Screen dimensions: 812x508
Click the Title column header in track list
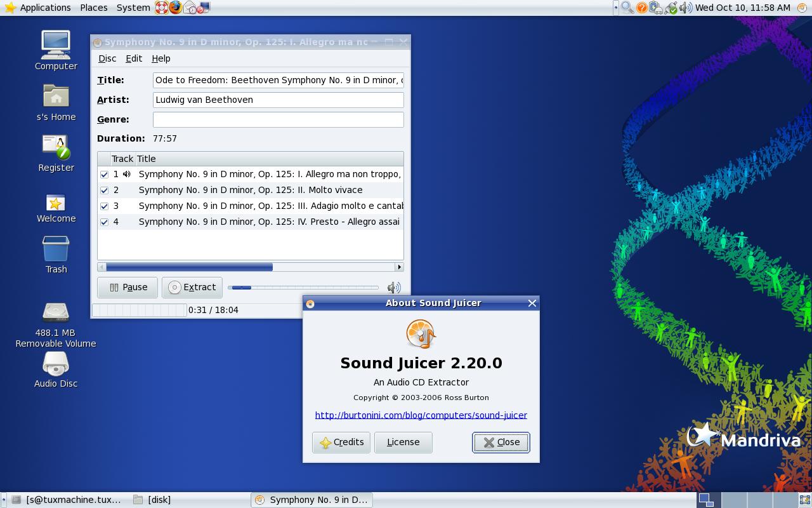(x=269, y=159)
